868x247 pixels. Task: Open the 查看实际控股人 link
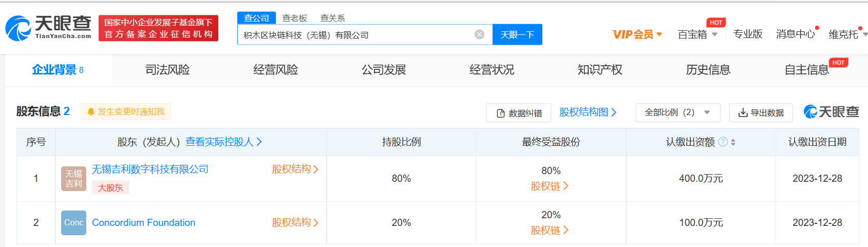(x=223, y=142)
